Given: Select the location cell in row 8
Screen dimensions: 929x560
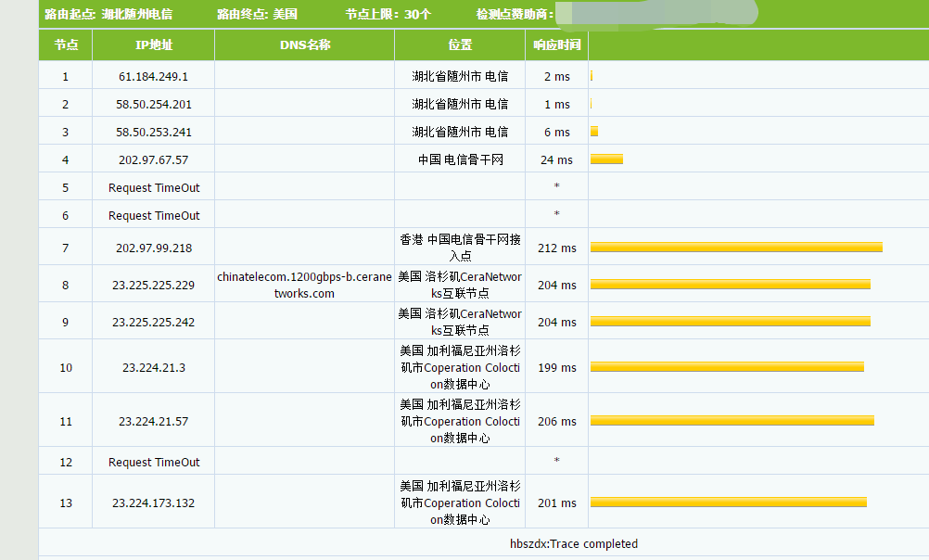Looking at the screenshot, I should (x=460, y=285).
